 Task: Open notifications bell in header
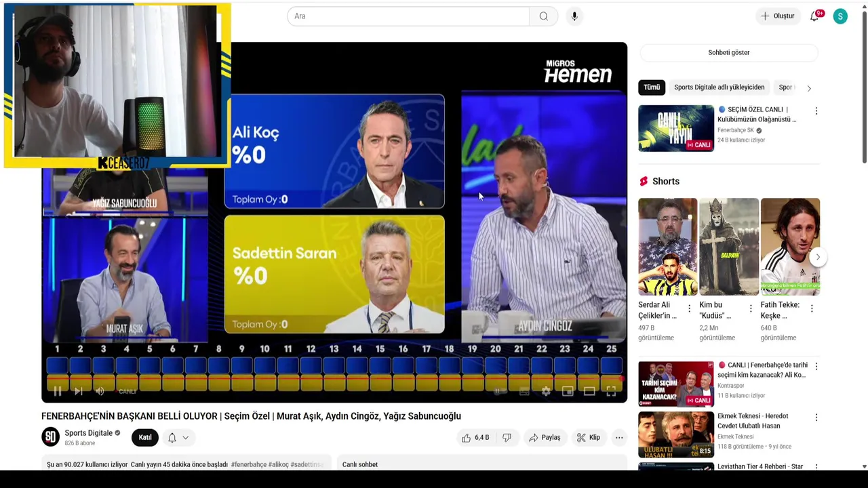814,16
